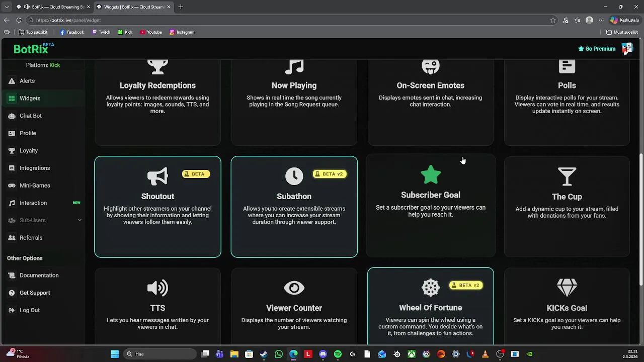
Task: Switch to first BotRix Cloud Streaming tab
Action: point(53,7)
